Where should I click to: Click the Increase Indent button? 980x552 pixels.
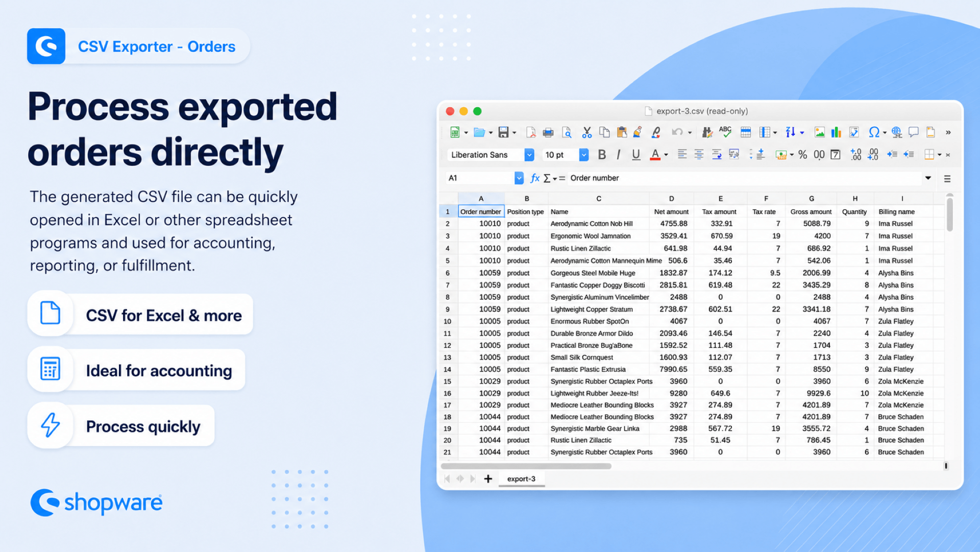pyautogui.click(x=892, y=154)
